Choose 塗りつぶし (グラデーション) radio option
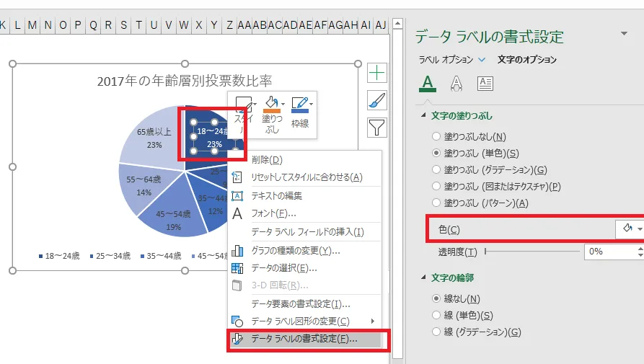 pos(436,170)
